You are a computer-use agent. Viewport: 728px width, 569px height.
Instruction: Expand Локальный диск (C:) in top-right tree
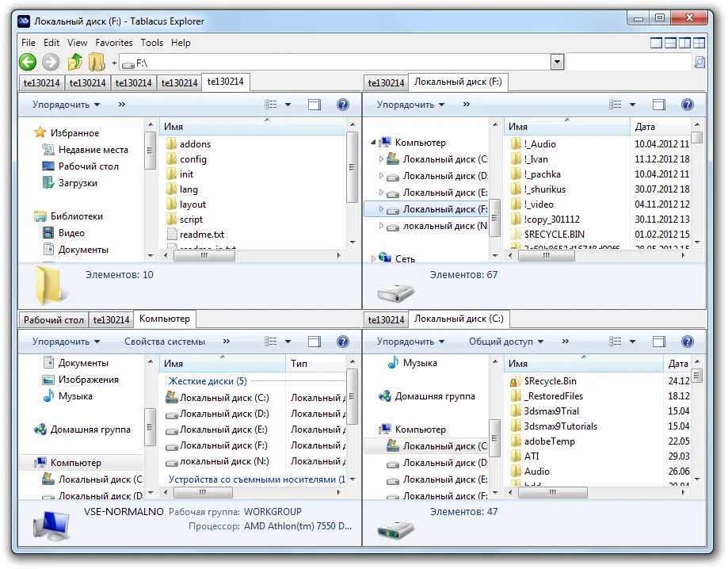click(x=381, y=158)
